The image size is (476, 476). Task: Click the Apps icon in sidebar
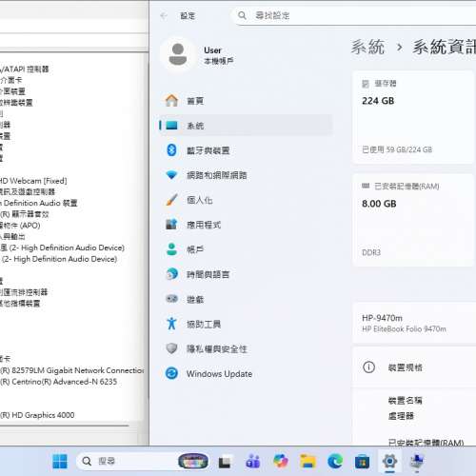171,224
